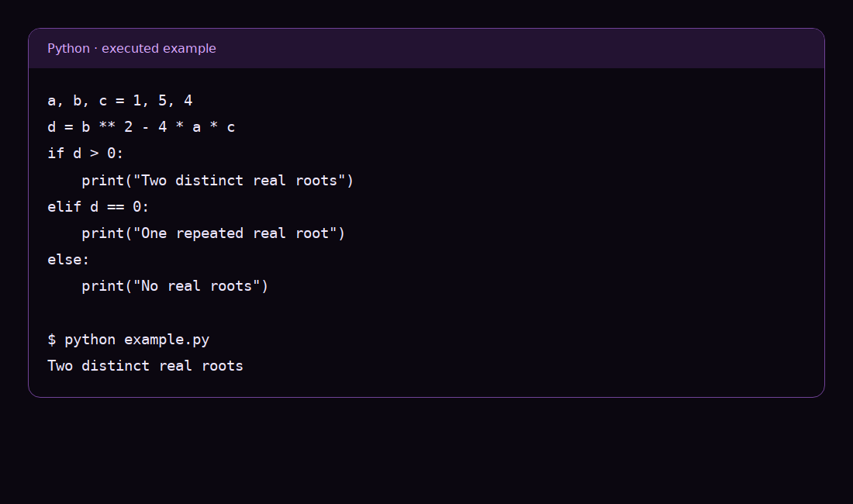Click the line 'd = b ** 2 - 4 * a * c'
Screen dimensions: 853x504
[141, 127]
